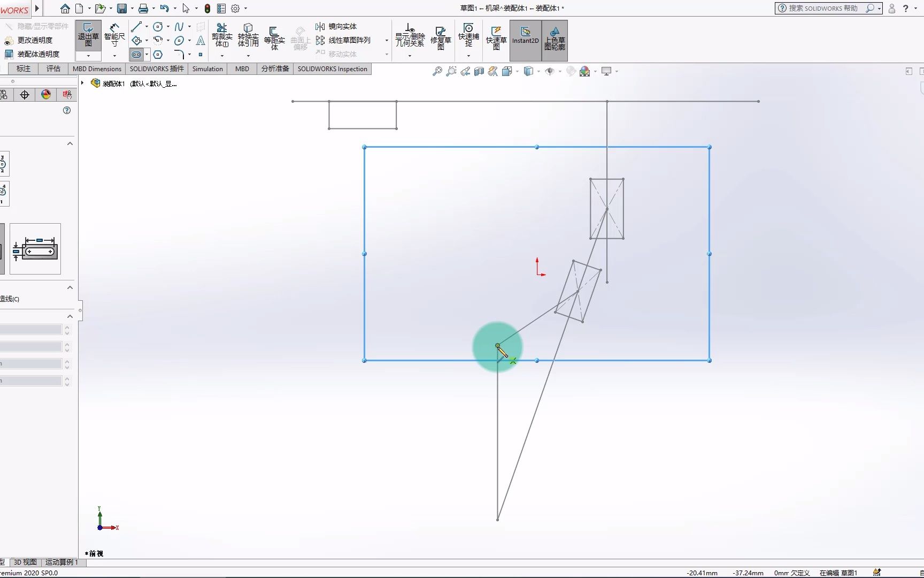Collapse the slot type section chevron
Image resolution: width=924 pixels, height=578 pixels.
pyautogui.click(x=70, y=143)
